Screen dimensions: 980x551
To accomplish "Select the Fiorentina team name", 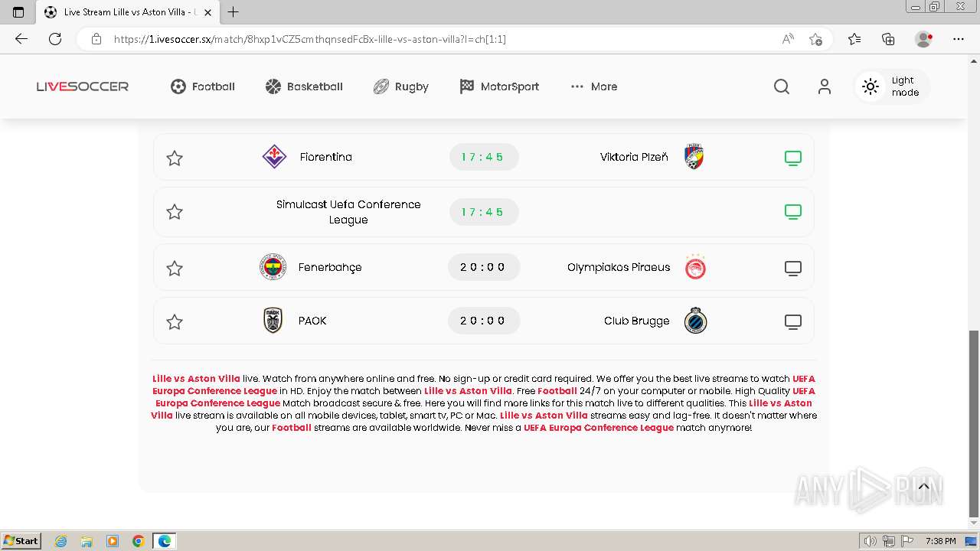I will (x=326, y=157).
